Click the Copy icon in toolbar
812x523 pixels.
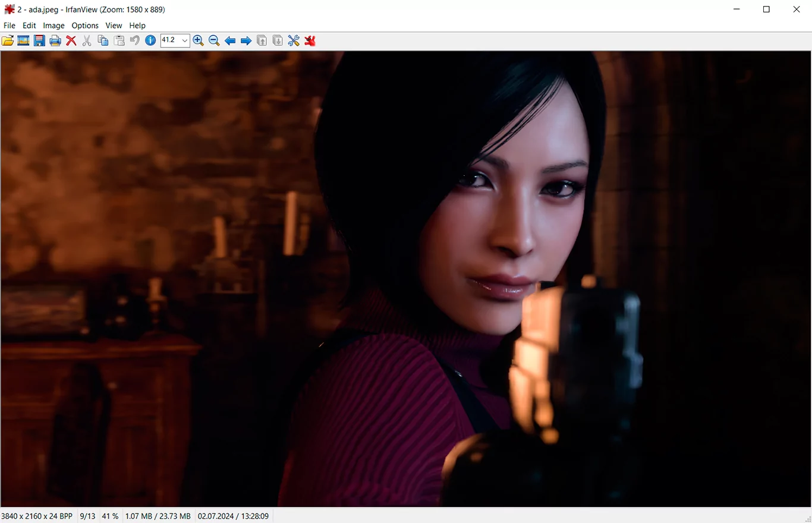pos(103,40)
